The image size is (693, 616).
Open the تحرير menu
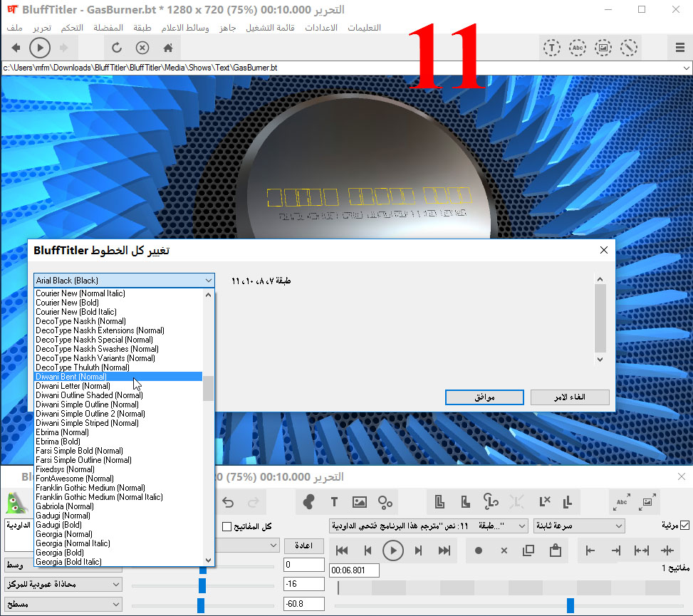42,28
